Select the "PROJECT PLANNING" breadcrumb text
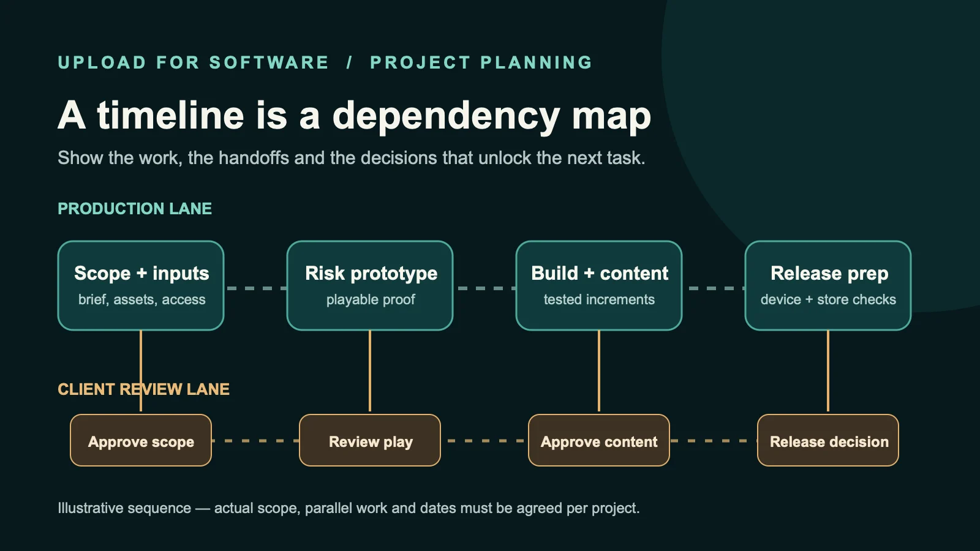The height and width of the screenshot is (551, 980). coord(481,62)
